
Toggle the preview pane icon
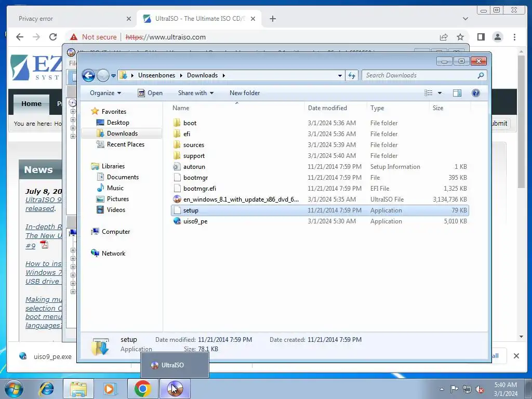point(457,93)
